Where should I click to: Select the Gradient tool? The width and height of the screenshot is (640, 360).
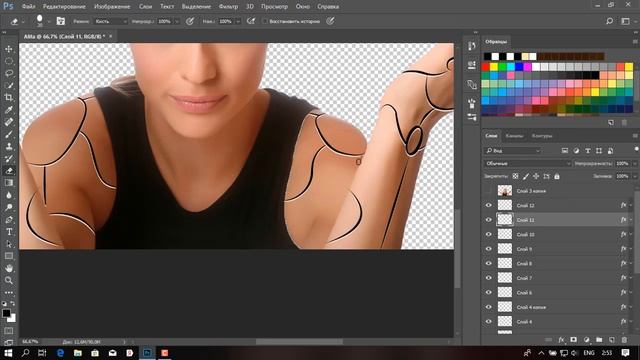click(9, 183)
